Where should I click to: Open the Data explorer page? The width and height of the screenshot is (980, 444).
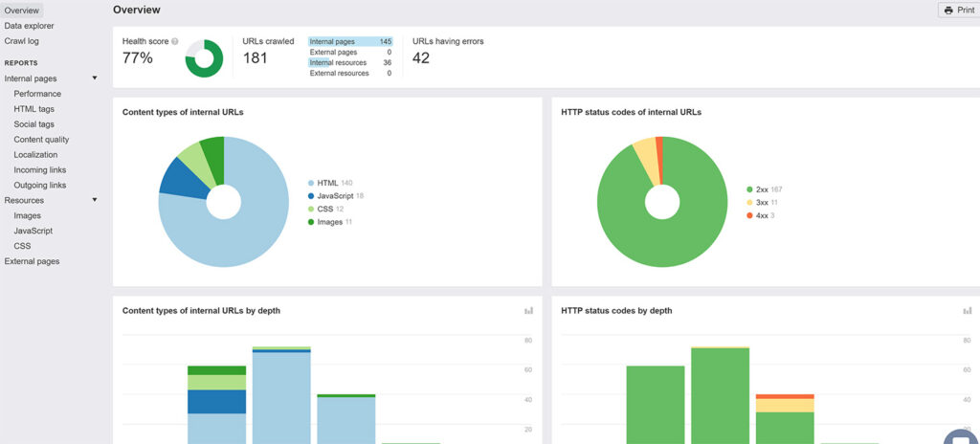tap(30, 26)
